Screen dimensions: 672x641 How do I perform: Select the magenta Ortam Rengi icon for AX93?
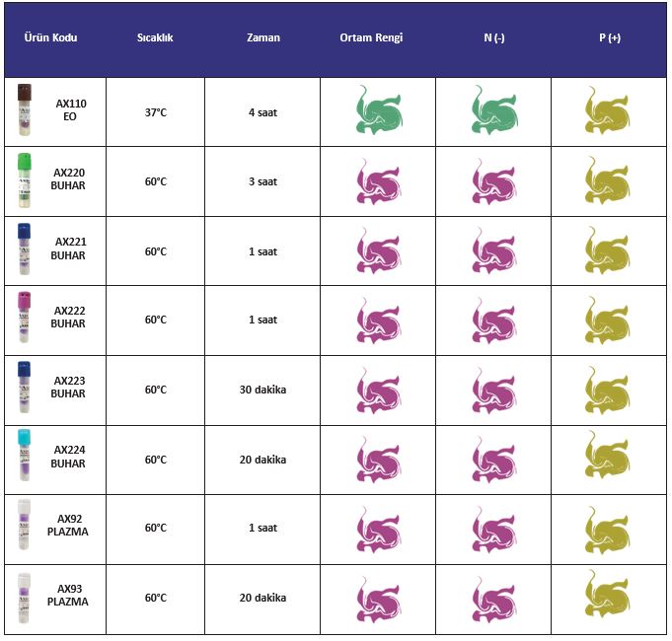pyautogui.click(x=379, y=599)
